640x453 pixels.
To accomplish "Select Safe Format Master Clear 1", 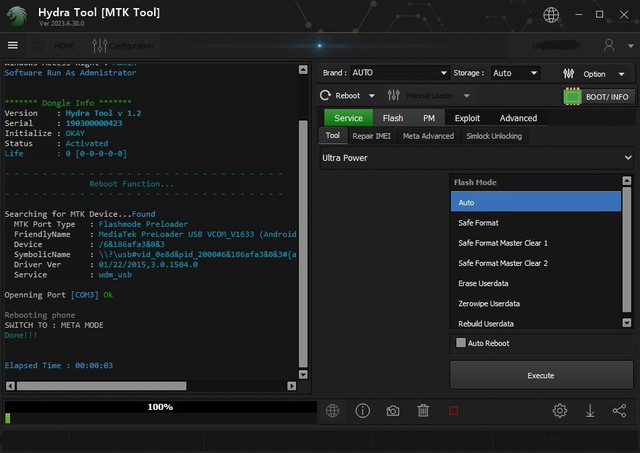I will point(536,243).
